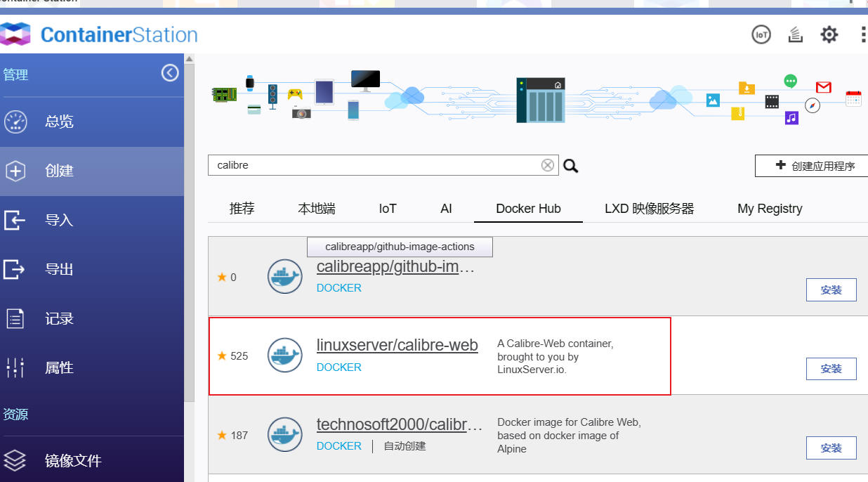Screen dimensions: 868x482
Task: Click the mail envelope icon in banner
Action: (824, 87)
